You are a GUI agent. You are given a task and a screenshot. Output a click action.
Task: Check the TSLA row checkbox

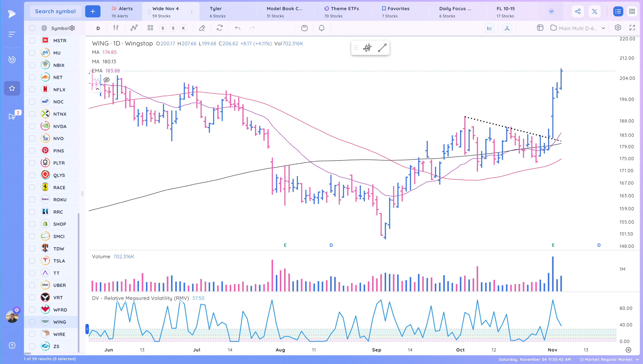pos(32,261)
